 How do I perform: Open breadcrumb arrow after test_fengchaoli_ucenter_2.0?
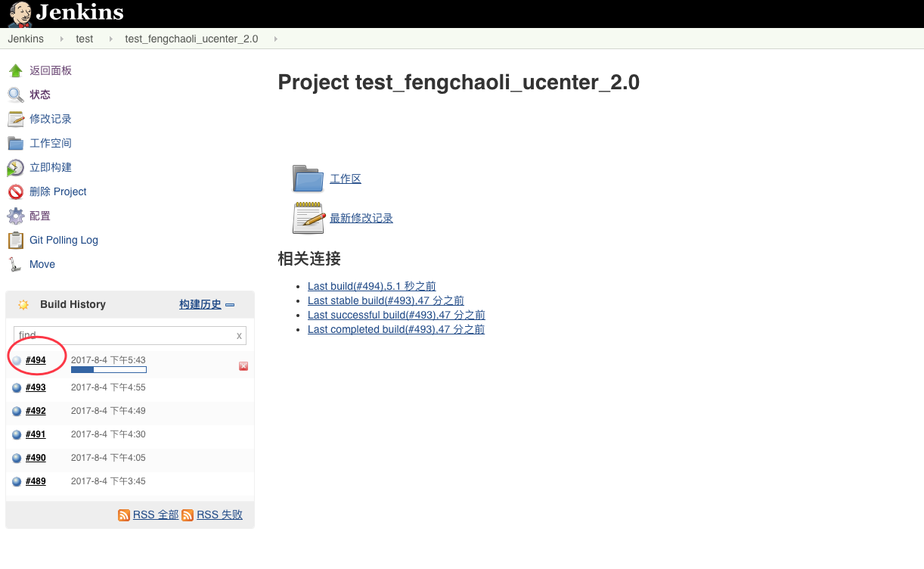[x=275, y=39]
